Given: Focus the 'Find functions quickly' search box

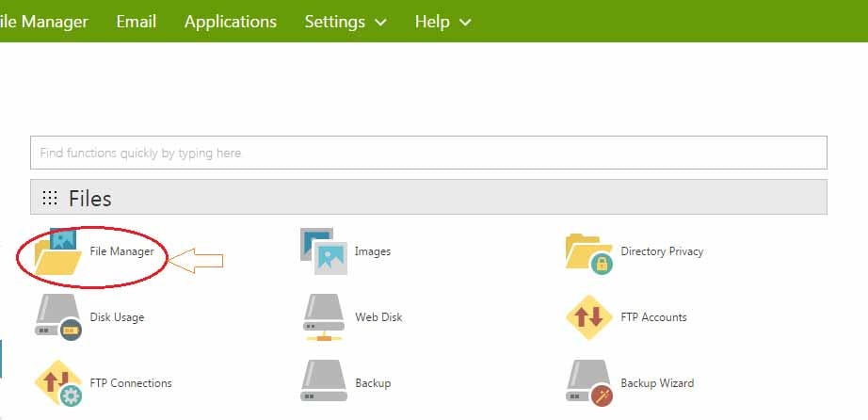Looking at the screenshot, I should (428, 153).
